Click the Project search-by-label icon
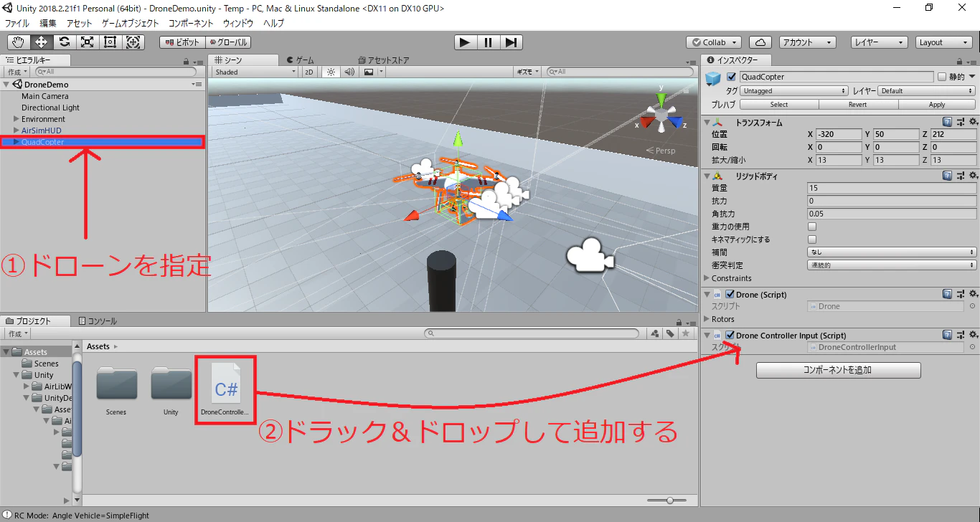Image resolution: width=980 pixels, height=522 pixels. (670, 333)
